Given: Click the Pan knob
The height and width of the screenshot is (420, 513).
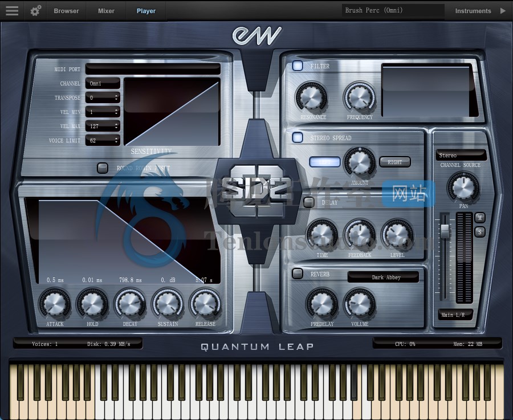Looking at the screenshot, I should (x=463, y=187).
